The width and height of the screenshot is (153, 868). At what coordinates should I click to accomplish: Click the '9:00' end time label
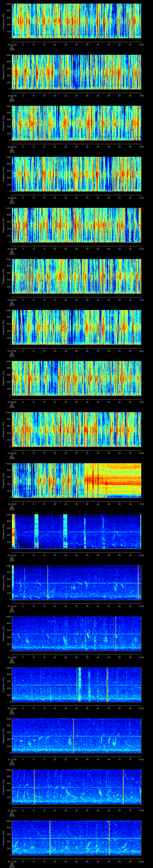coord(141,402)
